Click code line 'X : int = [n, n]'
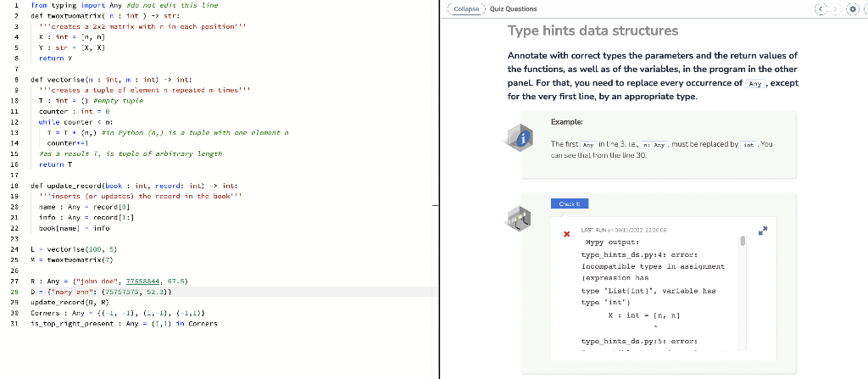 tap(71, 37)
